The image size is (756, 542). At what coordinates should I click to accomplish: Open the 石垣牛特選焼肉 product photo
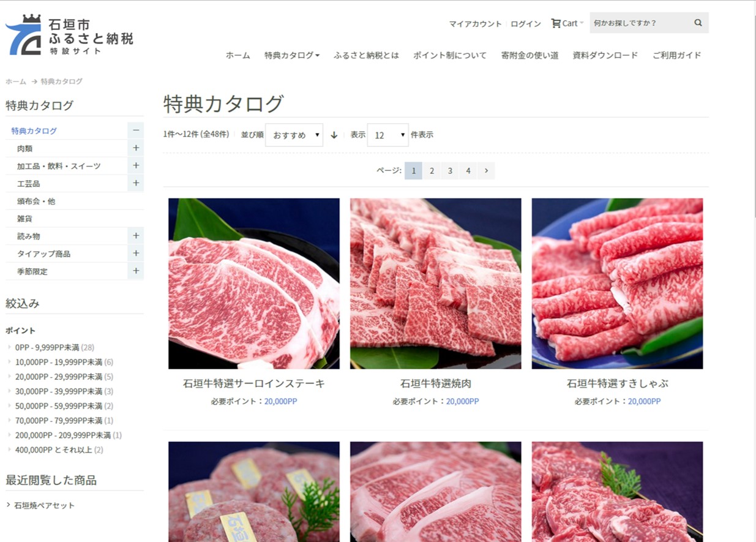[x=436, y=284]
